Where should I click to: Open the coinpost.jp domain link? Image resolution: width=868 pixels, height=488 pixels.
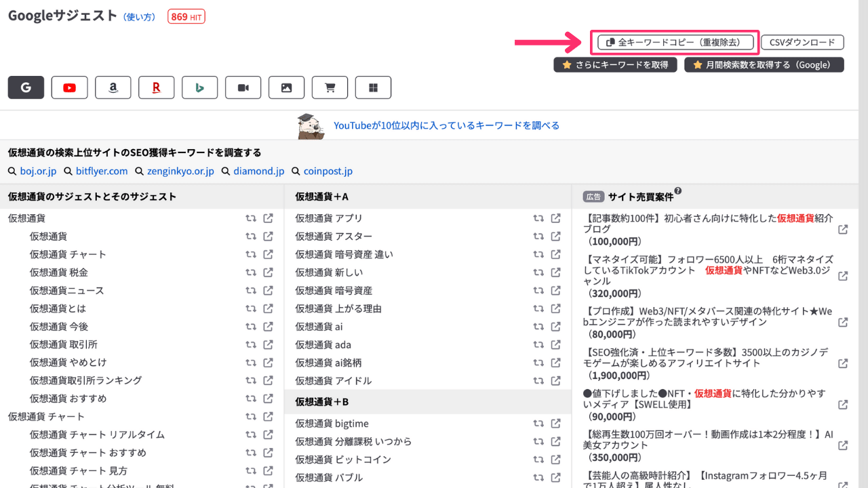pos(328,171)
